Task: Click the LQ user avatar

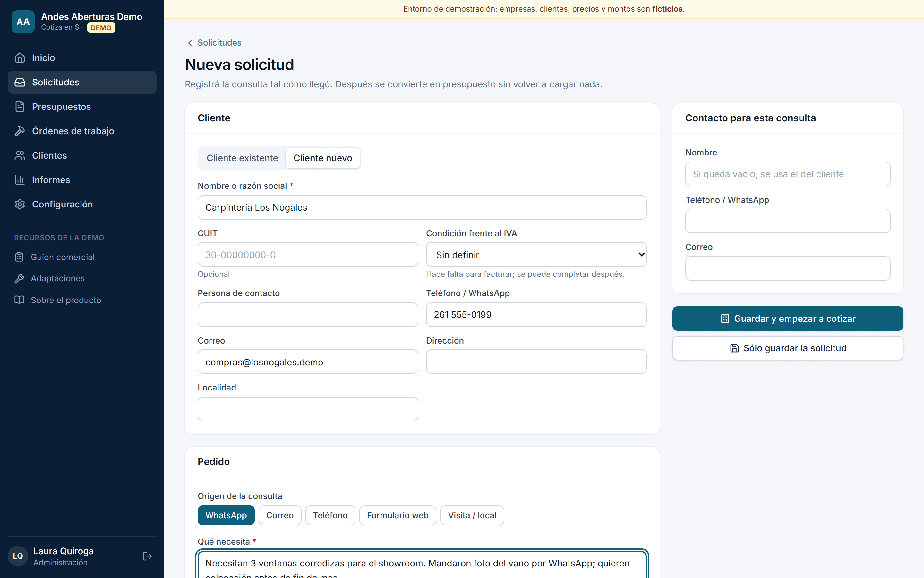Action: (18, 556)
